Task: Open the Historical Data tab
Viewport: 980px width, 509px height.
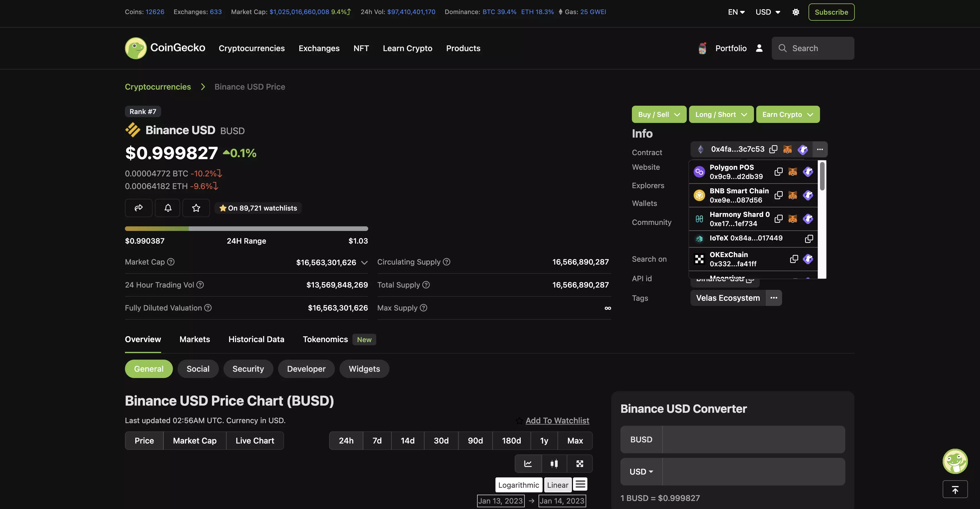Action: tap(256, 339)
